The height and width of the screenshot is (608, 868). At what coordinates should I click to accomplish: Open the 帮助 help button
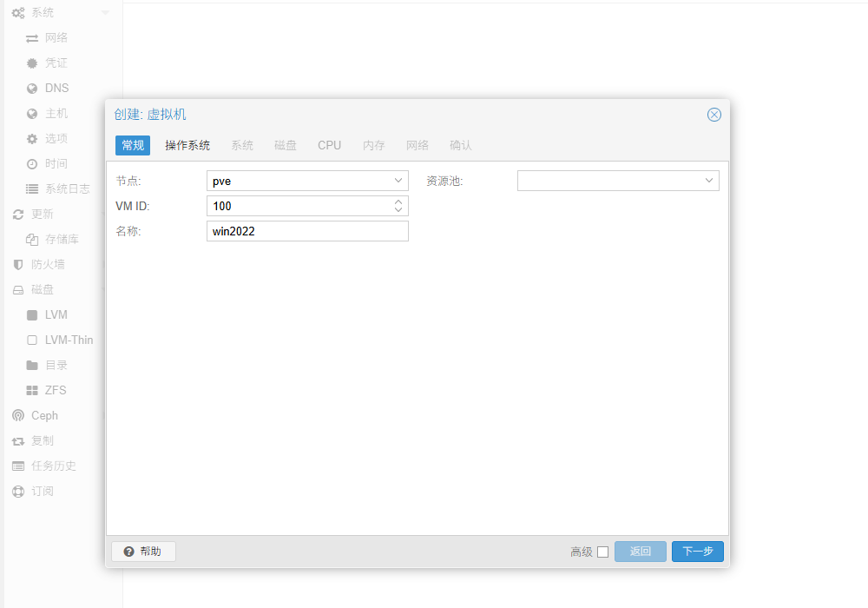click(x=143, y=552)
